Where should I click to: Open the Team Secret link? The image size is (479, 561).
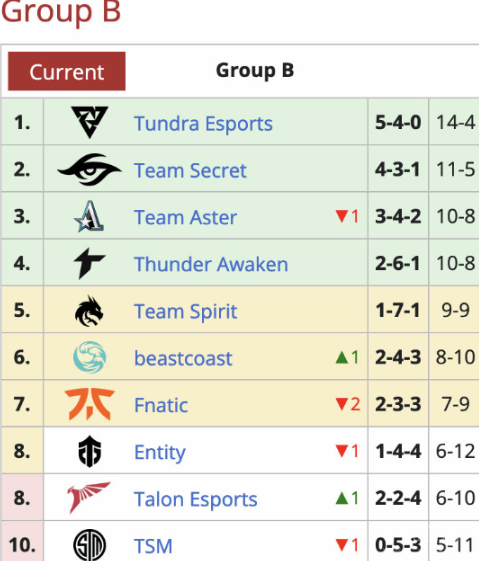coord(190,170)
